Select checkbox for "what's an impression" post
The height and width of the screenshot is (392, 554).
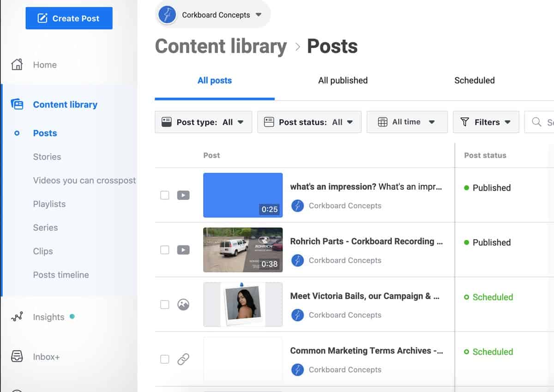[x=165, y=195]
